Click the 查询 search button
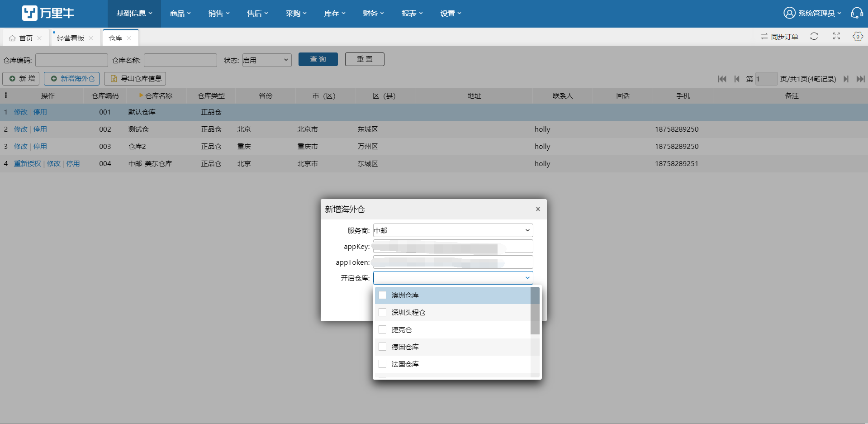Screen dimensions: 868x424 click(318, 59)
